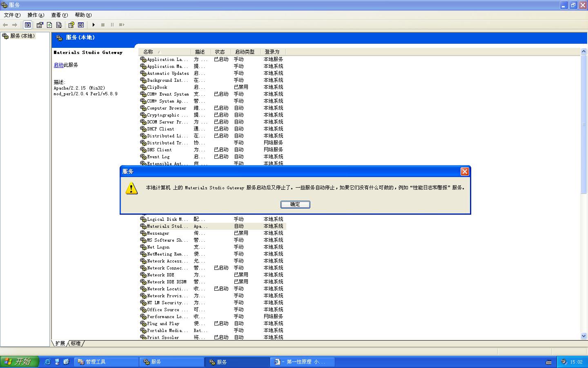Select the Network DDE DSDM service
Screen dimensions: 588x368
pyautogui.click(x=213, y=282)
